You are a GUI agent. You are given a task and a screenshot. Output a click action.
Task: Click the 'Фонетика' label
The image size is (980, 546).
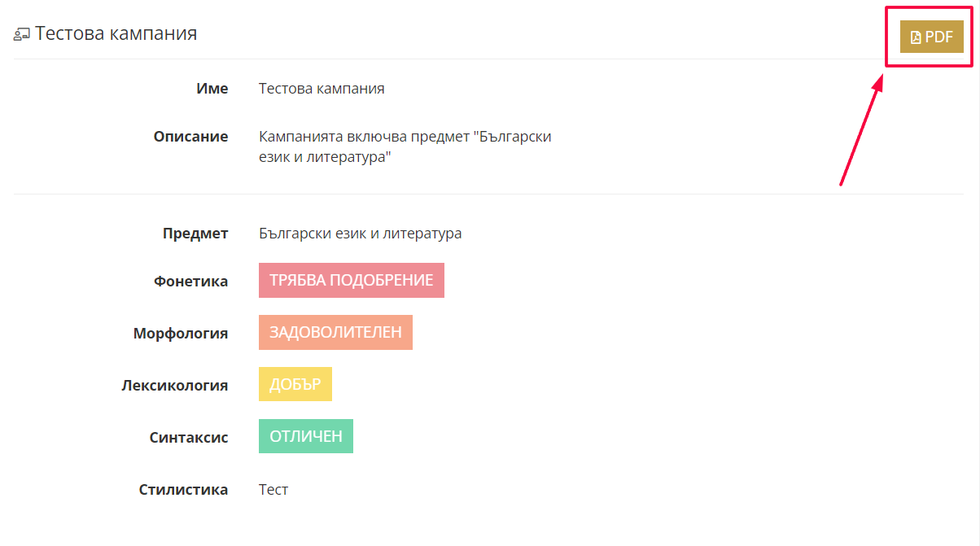(x=190, y=282)
